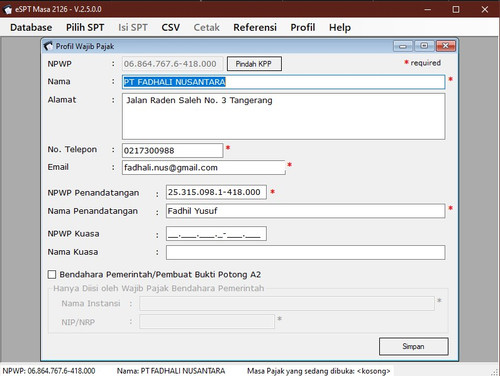Minimize the Profil Wajib Pajak dialog
This screenshot has width=500, height=376.
[x=403, y=46]
